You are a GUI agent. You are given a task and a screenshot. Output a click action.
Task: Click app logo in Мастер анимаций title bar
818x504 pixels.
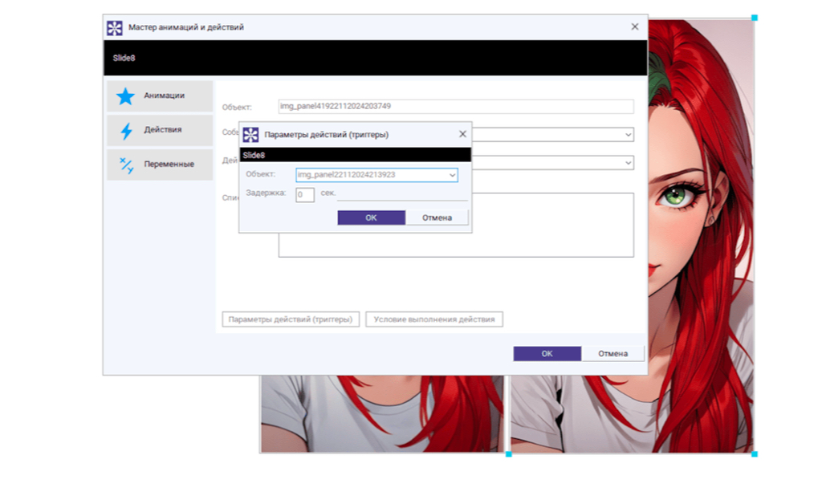(x=115, y=27)
